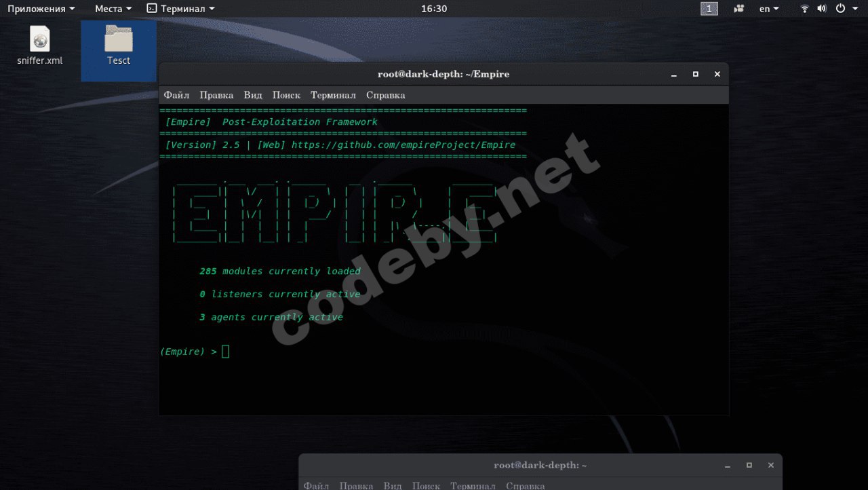The height and width of the screenshot is (490, 868).
Task: Open the Места menu in top panel
Action: tap(113, 9)
